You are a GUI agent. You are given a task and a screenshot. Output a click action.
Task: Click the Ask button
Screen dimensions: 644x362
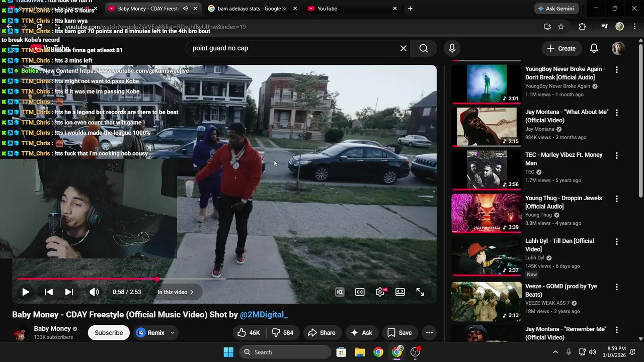(361, 333)
